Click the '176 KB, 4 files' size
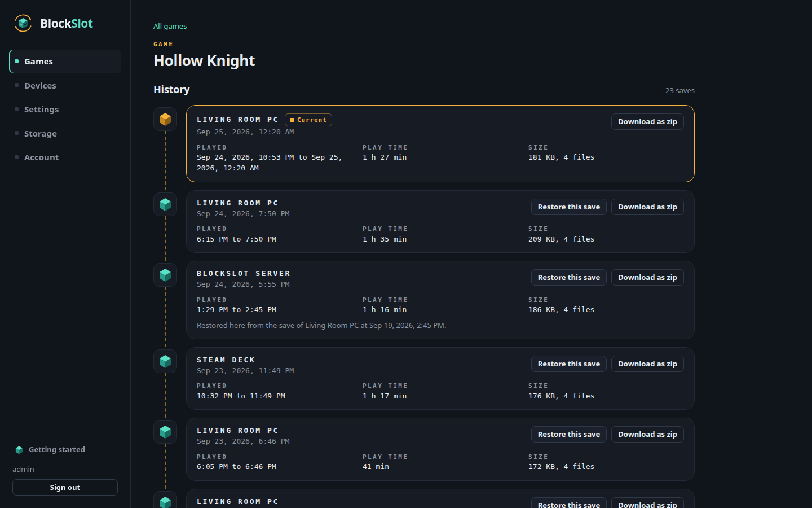Screen dimensions: 812x508 [x=561, y=396]
